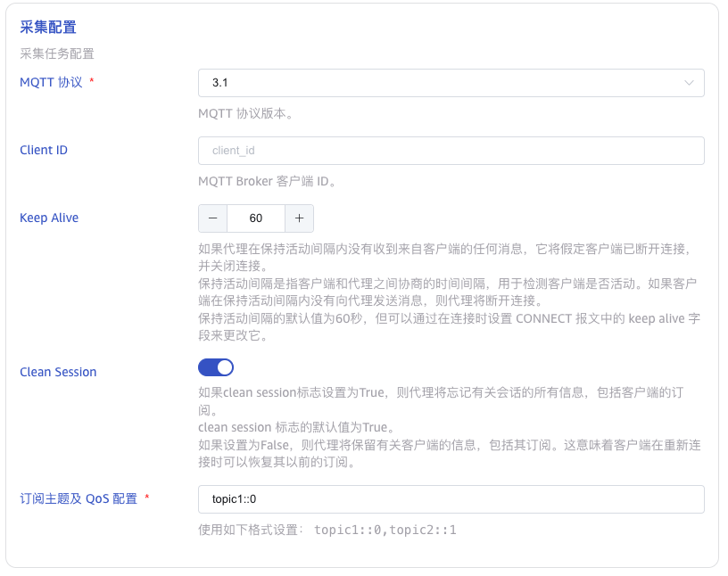Viewport: 728px width, 576px height.
Task: Select the dropdown currently set to 3.1
Action: (451, 82)
